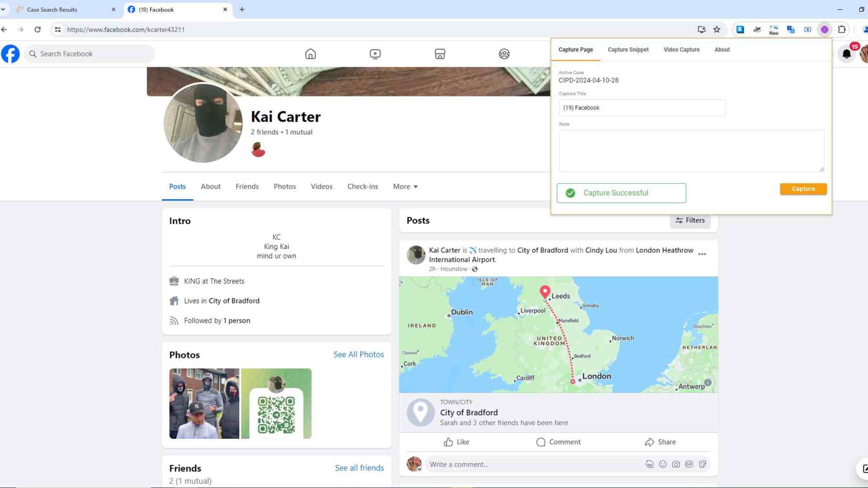Open Facebook Video icon
Screen dimensions: 868x488
375,54
